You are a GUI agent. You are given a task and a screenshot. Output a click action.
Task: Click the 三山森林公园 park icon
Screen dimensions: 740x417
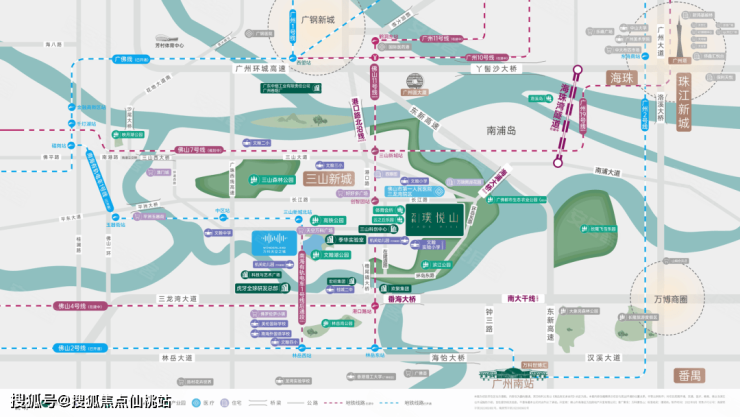[x=253, y=180]
